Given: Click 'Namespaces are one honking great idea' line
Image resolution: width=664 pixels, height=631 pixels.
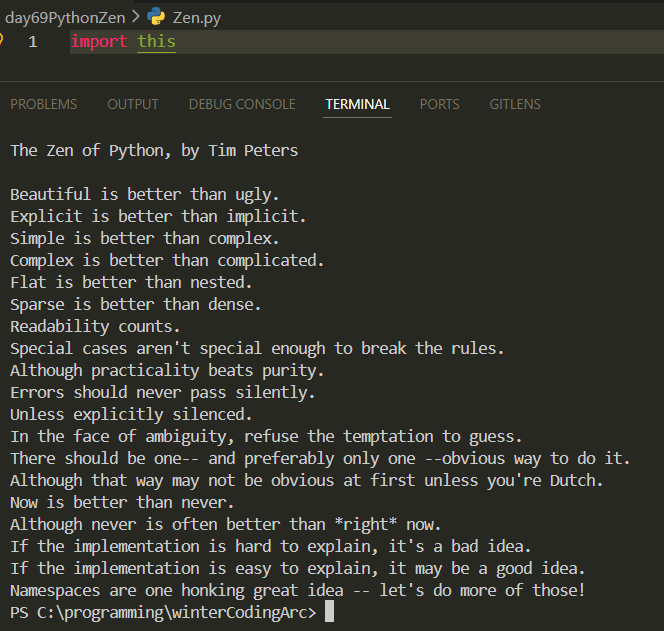Looking at the screenshot, I should [x=298, y=591].
